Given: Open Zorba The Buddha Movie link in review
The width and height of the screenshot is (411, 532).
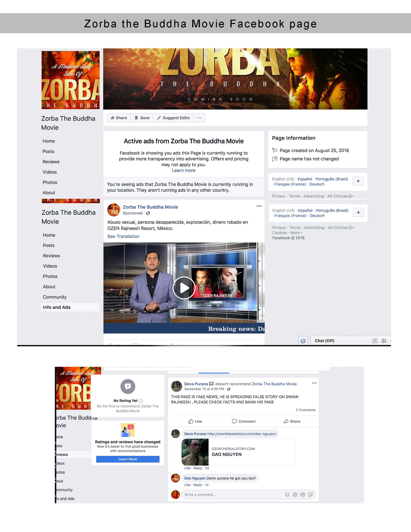Looking at the screenshot, I should [275, 384].
